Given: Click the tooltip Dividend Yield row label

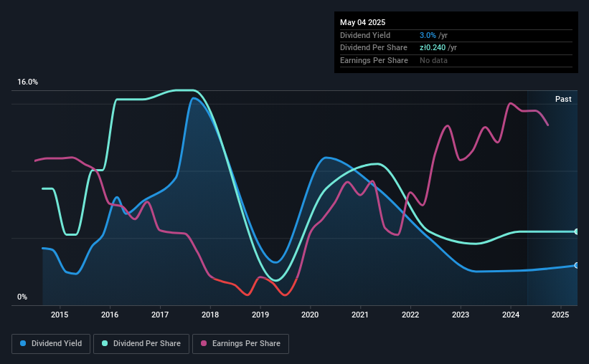Looking at the screenshot, I should pos(365,35).
